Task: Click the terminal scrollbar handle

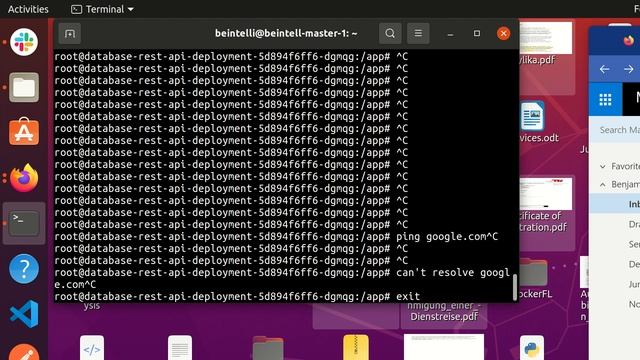Action: pyautogui.click(x=515, y=287)
